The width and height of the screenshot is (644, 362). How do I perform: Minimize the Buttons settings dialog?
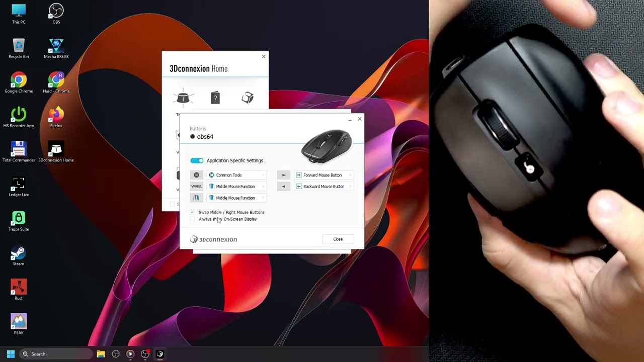point(350,120)
